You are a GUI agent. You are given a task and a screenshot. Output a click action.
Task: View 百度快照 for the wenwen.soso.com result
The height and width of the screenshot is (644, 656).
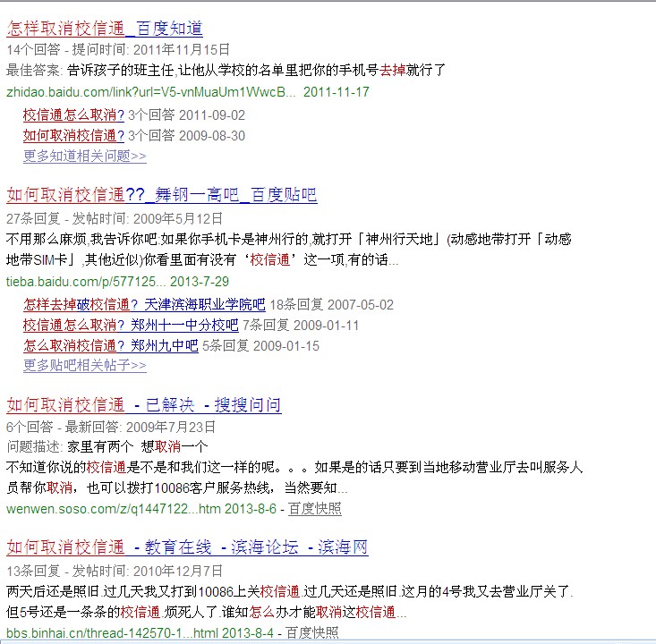314,508
